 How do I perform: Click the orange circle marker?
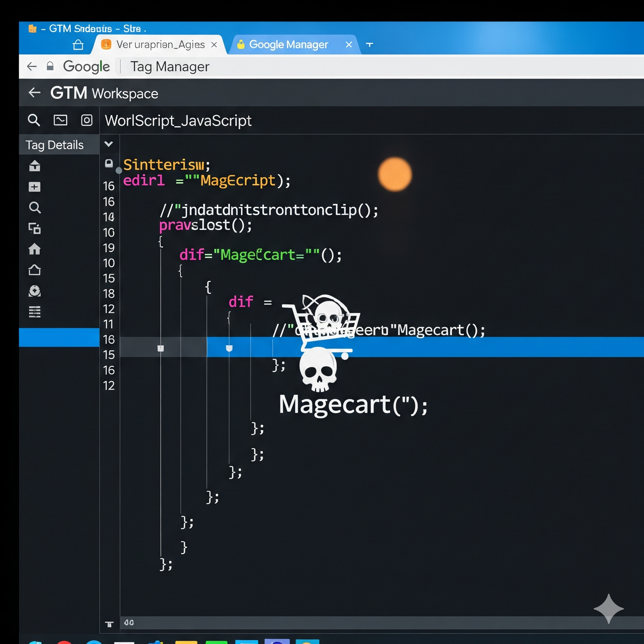(x=395, y=174)
